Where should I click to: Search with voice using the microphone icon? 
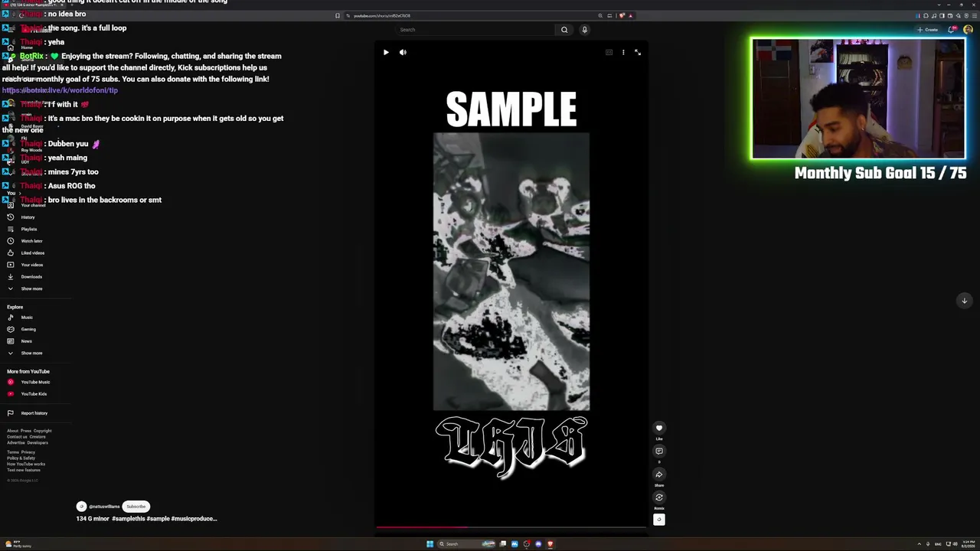pos(584,30)
